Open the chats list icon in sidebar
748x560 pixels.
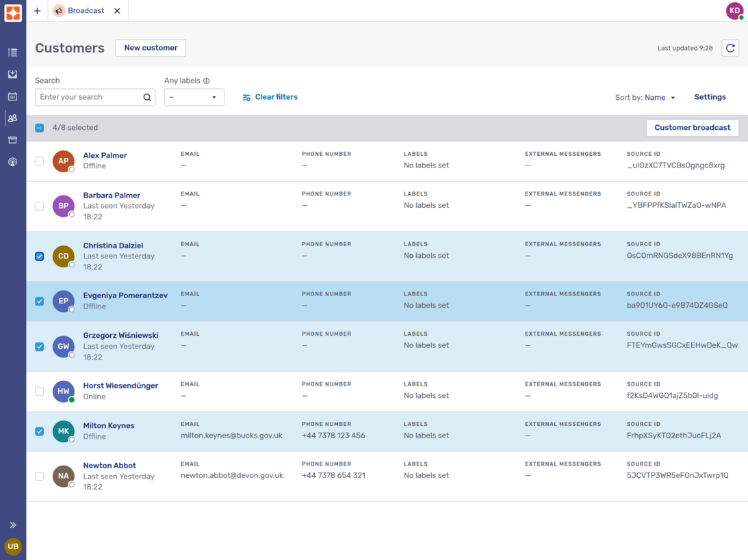(x=12, y=52)
